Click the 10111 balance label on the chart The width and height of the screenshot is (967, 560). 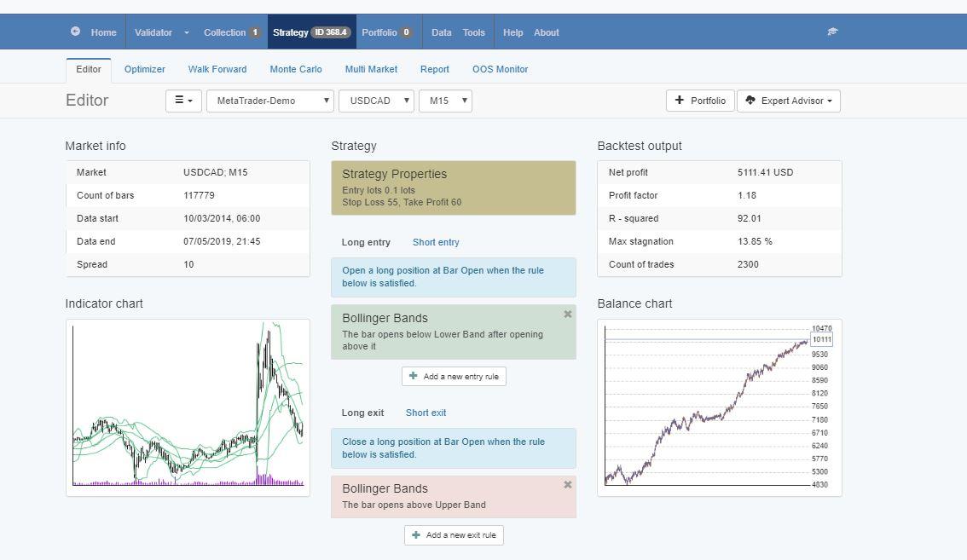[821, 339]
